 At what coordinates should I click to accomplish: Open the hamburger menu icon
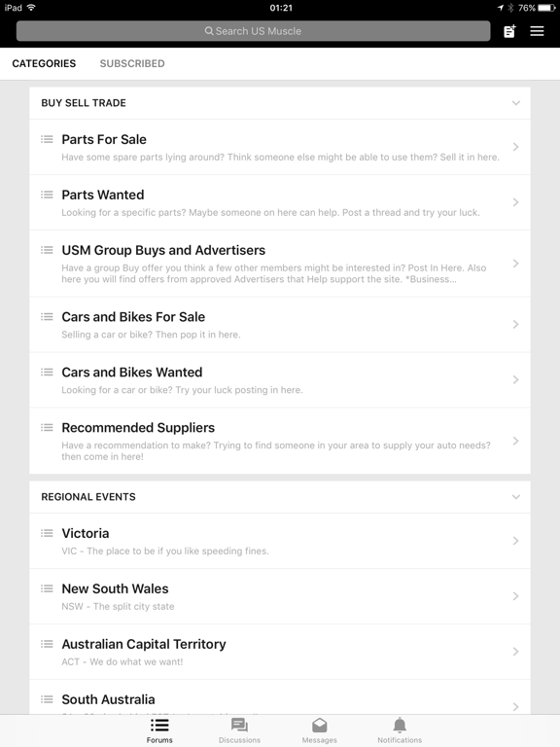tap(537, 31)
